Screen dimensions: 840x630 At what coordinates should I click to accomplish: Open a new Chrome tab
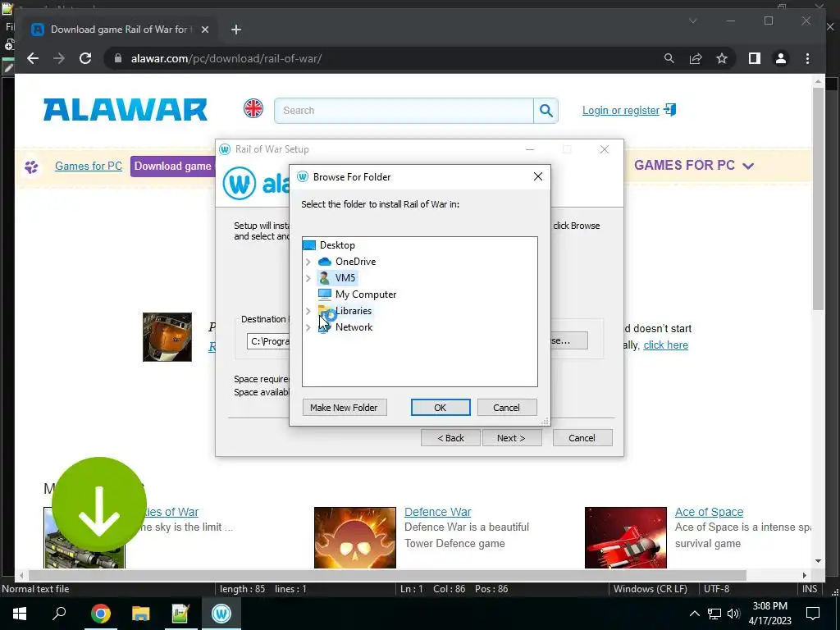point(235,30)
